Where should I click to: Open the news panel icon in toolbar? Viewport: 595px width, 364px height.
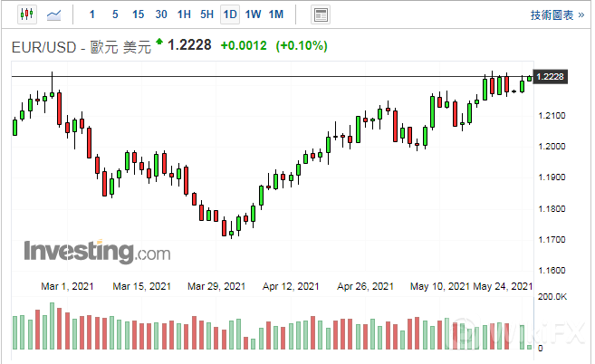(x=320, y=14)
